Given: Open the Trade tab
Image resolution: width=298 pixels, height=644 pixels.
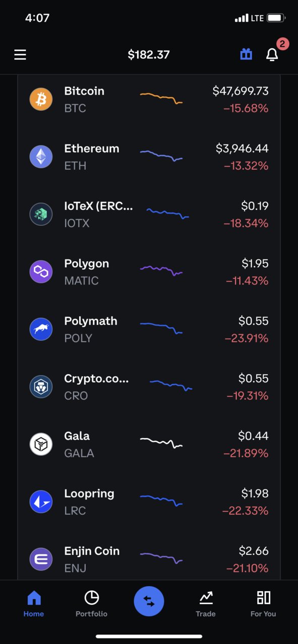Looking at the screenshot, I should pyautogui.click(x=206, y=603).
